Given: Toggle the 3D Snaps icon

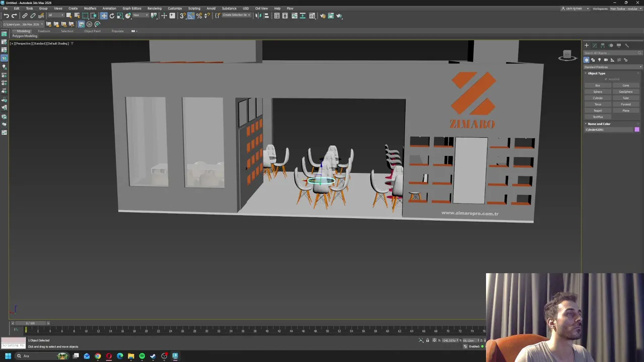Looking at the screenshot, I should [x=183, y=16].
